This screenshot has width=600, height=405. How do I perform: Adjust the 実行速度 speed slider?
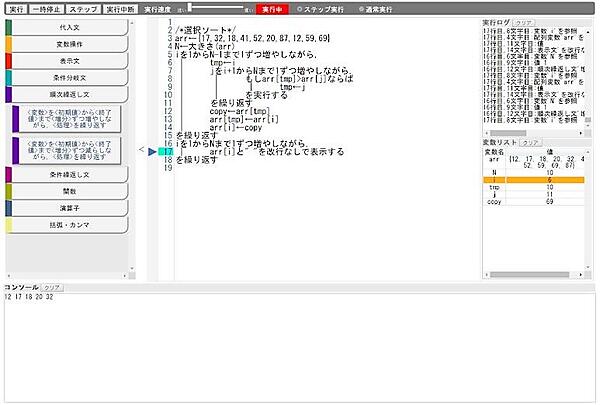coord(220,8)
